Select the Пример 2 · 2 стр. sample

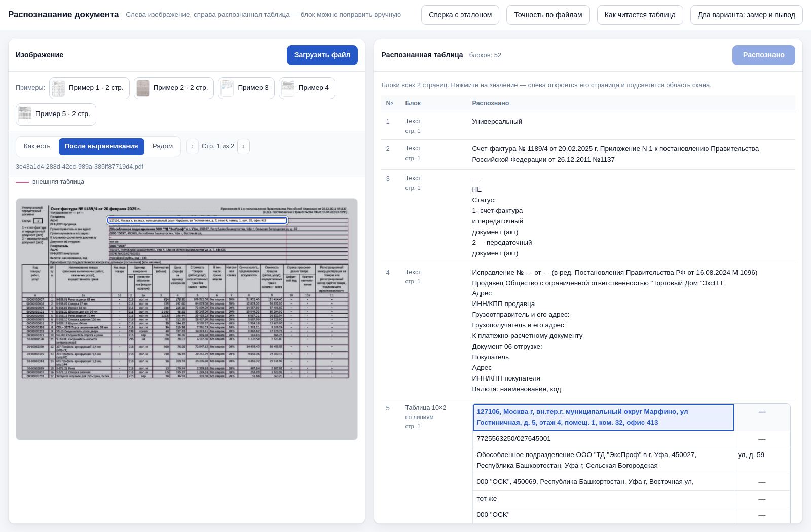[173, 88]
